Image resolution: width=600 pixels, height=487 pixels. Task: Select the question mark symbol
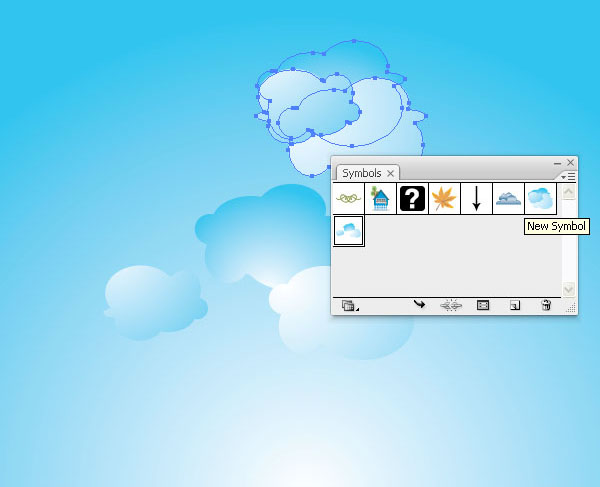click(412, 198)
